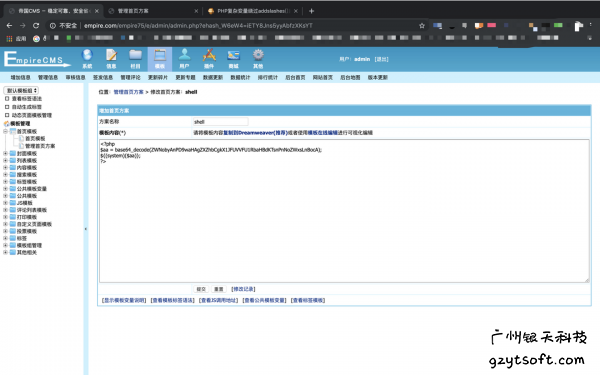Open the 显示模板变量说明 link
The image size is (600, 375).
click(x=124, y=300)
